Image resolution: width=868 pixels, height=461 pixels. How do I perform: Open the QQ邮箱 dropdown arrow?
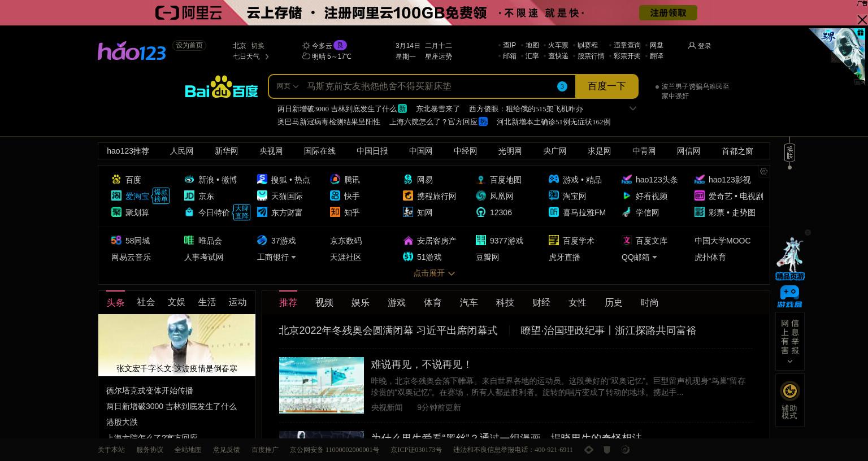pos(654,257)
